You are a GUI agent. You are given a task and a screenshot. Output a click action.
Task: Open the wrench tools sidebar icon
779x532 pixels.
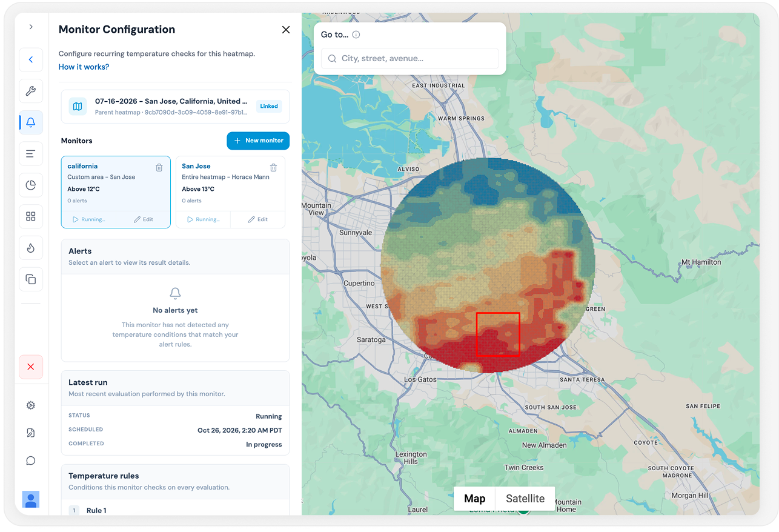click(31, 91)
